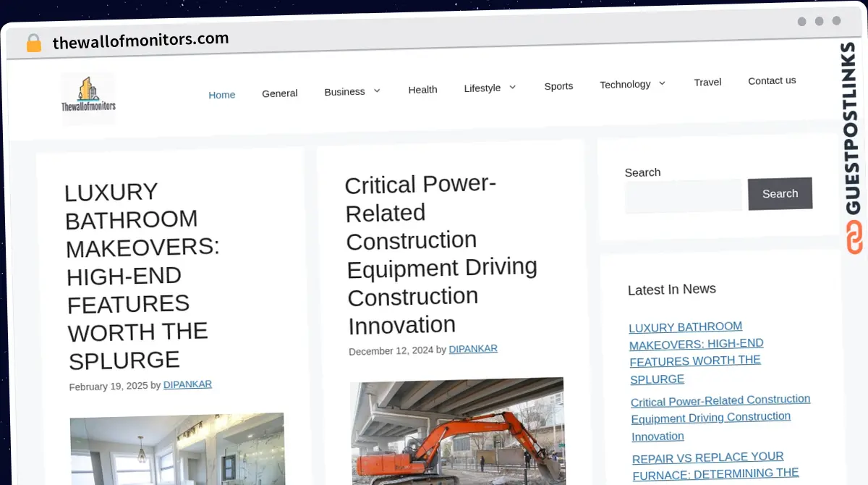
Task: Open the General menu item
Action: [280, 93]
